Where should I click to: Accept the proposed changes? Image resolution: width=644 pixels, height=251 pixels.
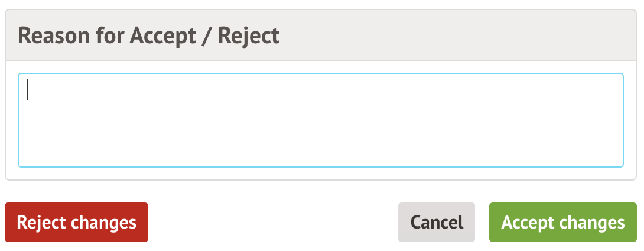(x=562, y=223)
